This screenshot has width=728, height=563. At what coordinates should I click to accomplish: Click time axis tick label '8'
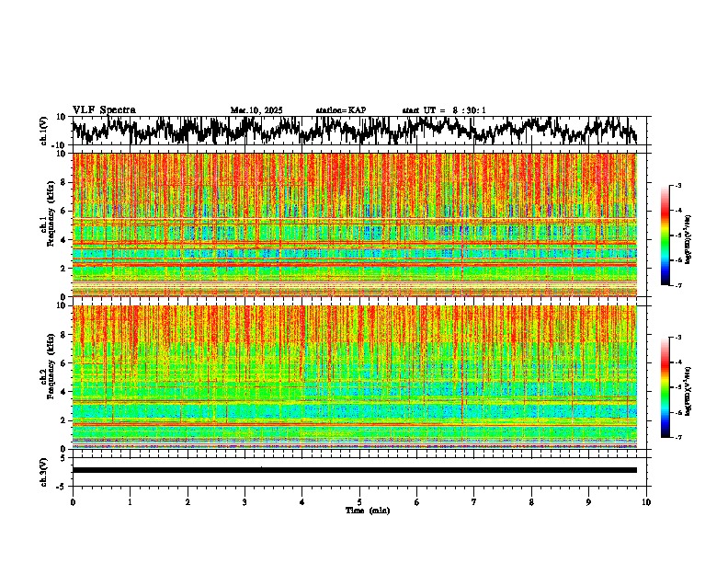click(531, 502)
